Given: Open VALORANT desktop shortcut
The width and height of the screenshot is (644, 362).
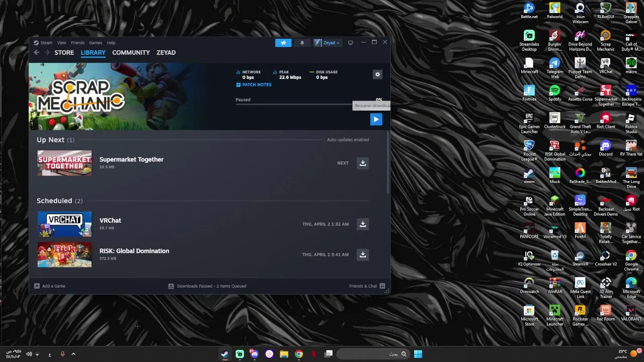Looking at the screenshot, I should pyautogui.click(x=631, y=313).
